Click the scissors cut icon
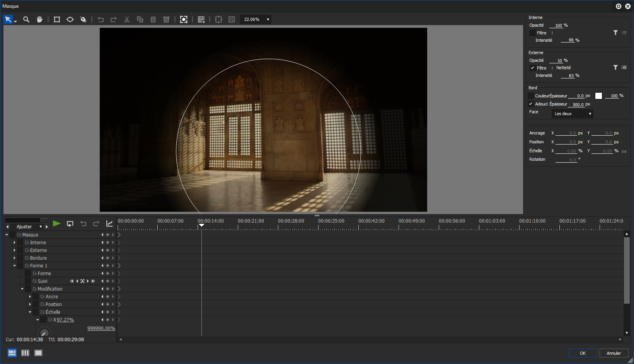This screenshot has height=364, width=634. click(x=127, y=19)
